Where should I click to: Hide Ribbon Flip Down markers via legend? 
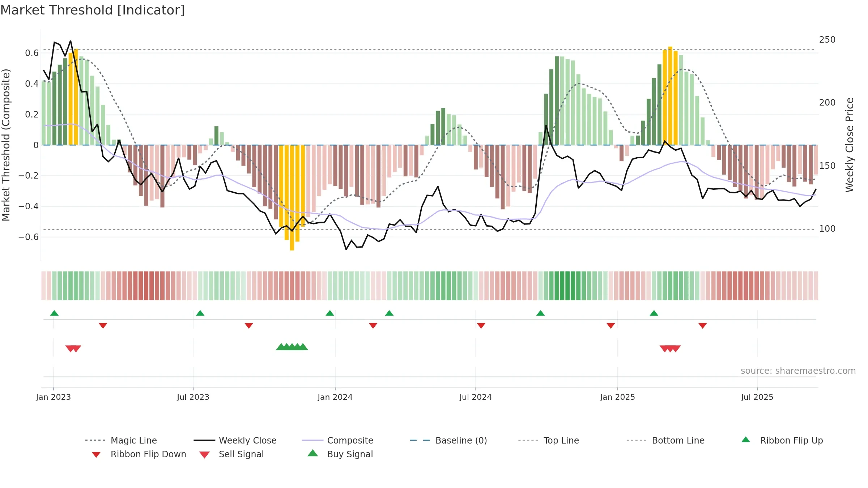(139, 454)
